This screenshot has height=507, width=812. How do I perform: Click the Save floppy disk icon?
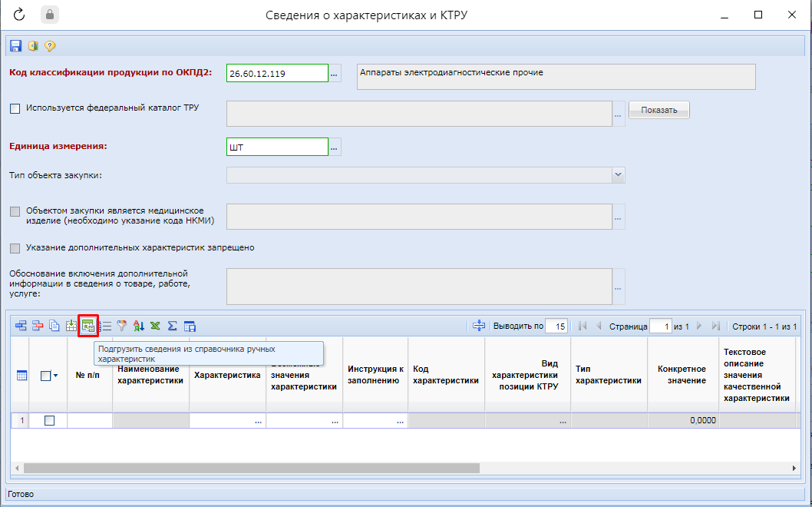pos(16,46)
